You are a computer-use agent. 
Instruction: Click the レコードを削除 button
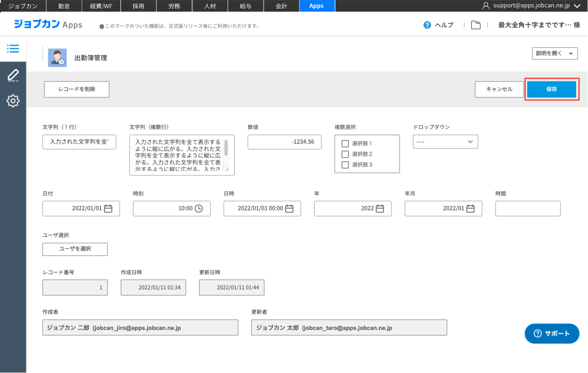pos(77,89)
